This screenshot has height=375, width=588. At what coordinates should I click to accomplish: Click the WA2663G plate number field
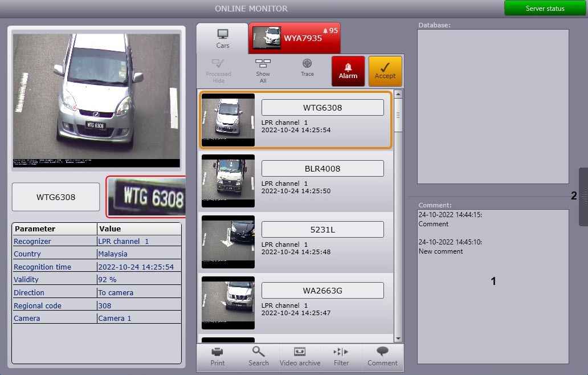(322, 290)
